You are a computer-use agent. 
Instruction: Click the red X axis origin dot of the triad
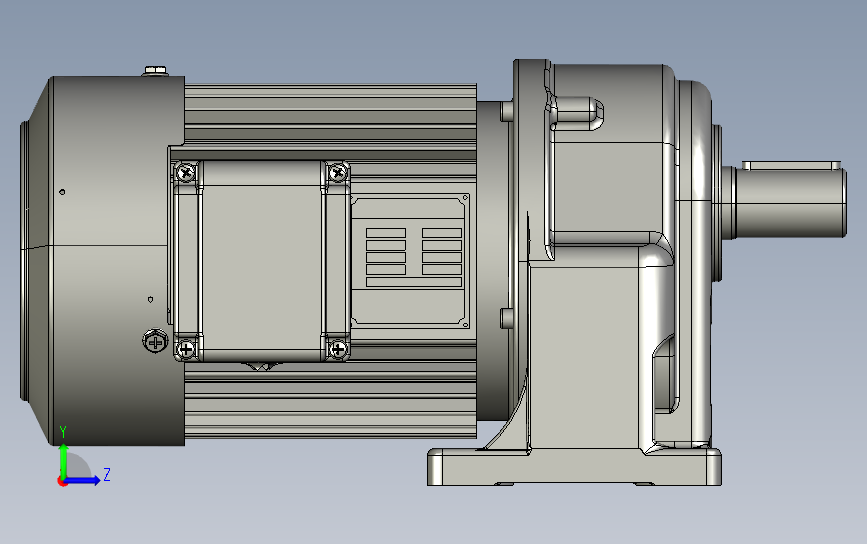coord(62,482)
